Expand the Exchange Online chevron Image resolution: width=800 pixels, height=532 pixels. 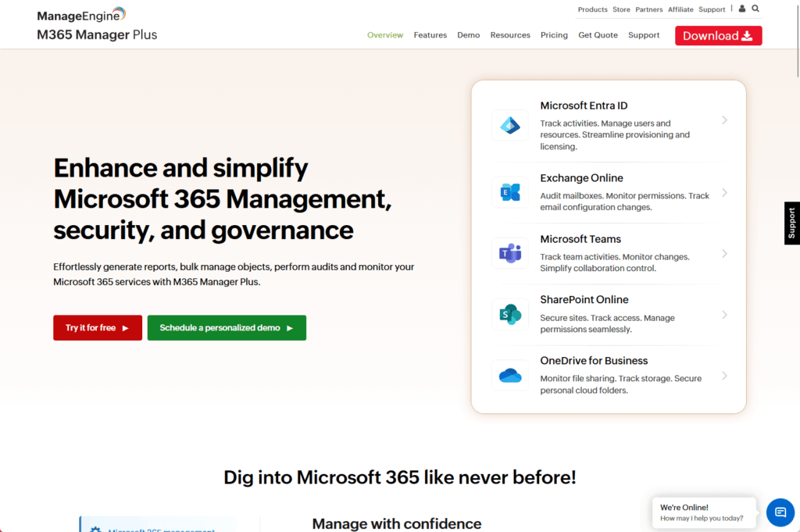click(x=724, y=193)
